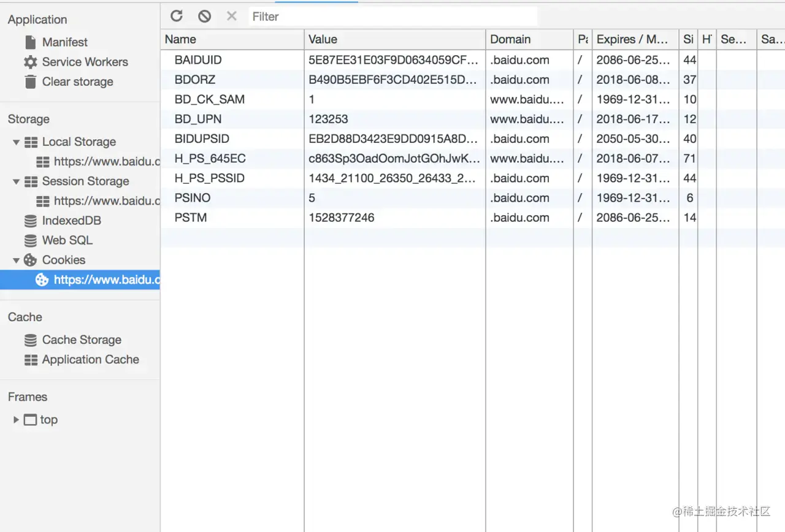This screenshot has width=785, height=532.
Task: Open Service Workers section
Action: point(85,62)
